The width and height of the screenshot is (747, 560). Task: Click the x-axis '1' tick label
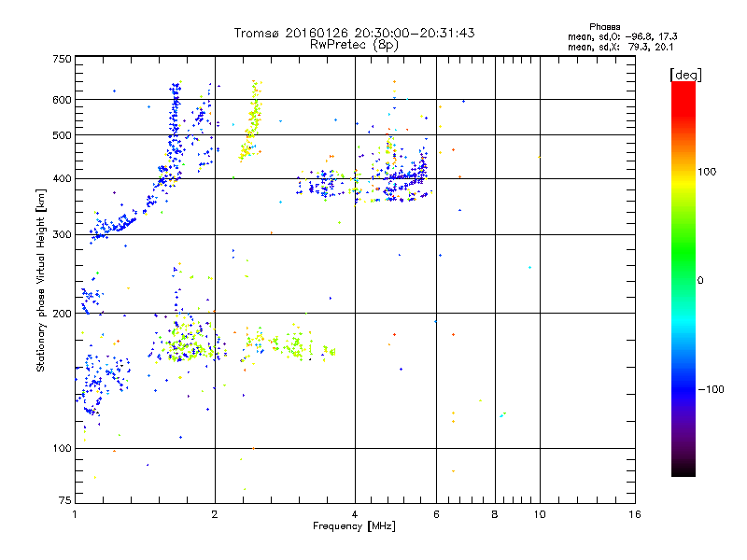click(x=75, y=514)
